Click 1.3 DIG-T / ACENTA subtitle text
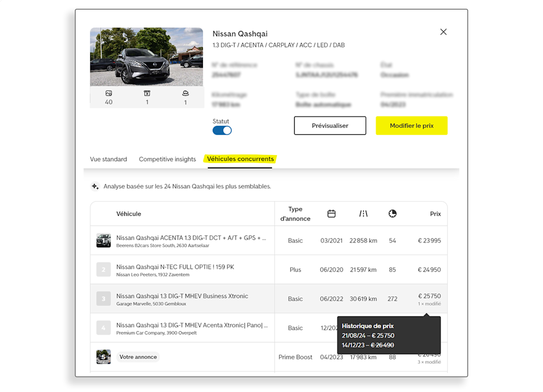The width and height of the screenshot is (543, 392). coord(279,45)
